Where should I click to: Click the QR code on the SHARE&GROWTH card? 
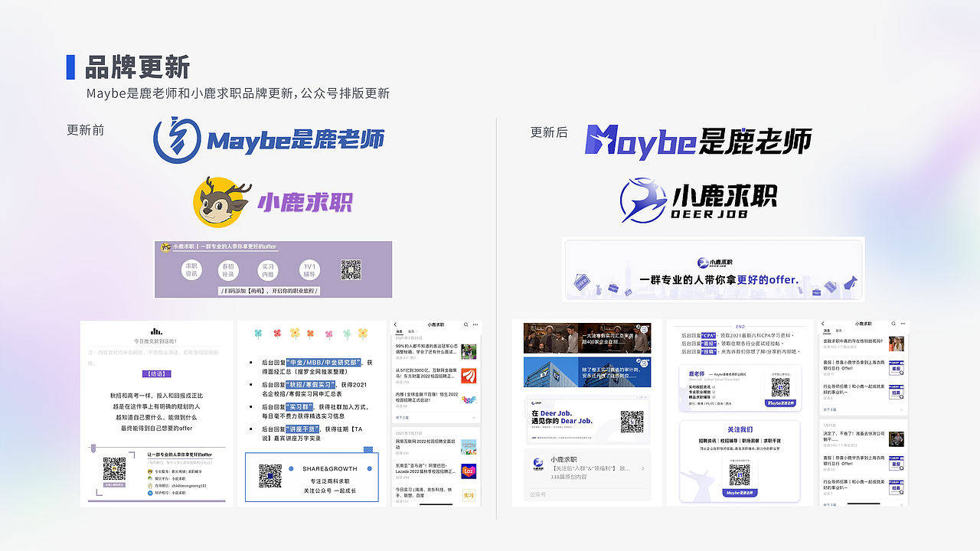pyautogui.click(x=270, y=475)
